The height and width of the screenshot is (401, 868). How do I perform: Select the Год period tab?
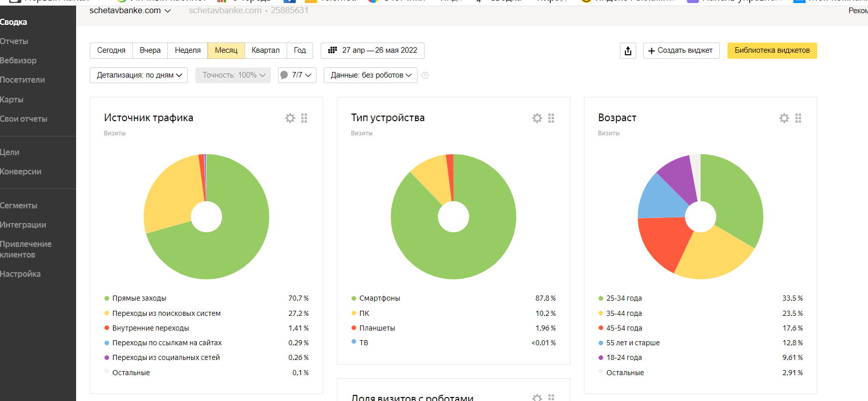click(300, 50)
